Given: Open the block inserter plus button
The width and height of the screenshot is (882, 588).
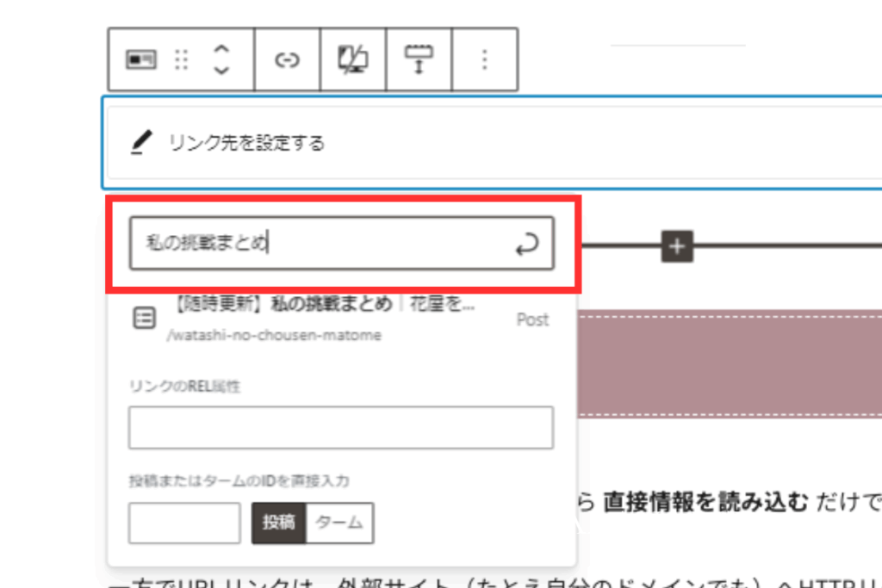Looking at the screenshot, I should point(675,246).
